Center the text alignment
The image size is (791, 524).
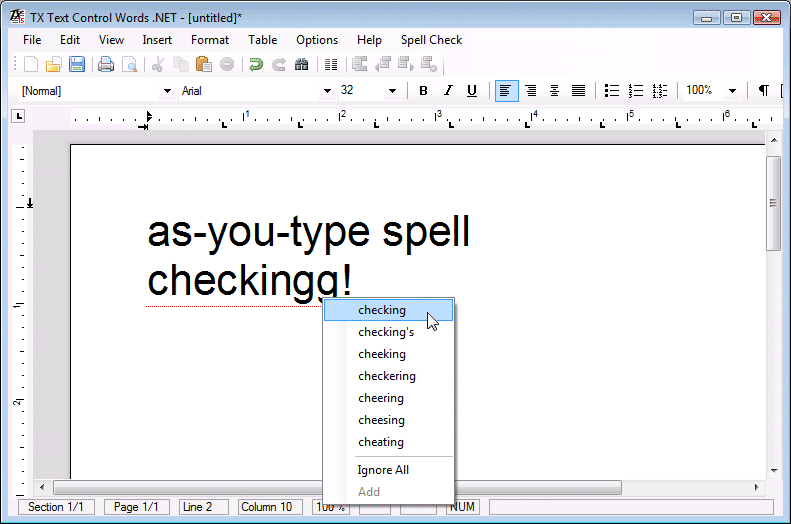pyautogui.click(x=554, y=91)
